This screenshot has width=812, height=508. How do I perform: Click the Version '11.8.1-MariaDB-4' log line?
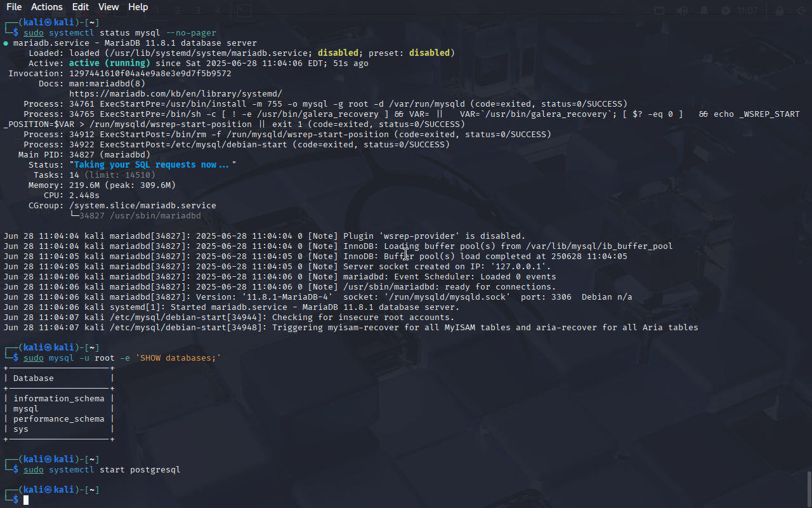pos(318,297)
